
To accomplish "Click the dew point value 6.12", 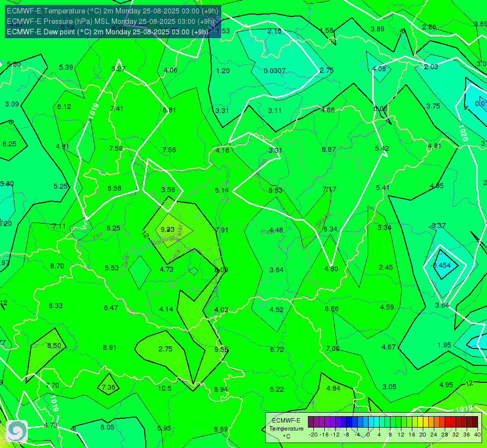I will tap(64, 107).
